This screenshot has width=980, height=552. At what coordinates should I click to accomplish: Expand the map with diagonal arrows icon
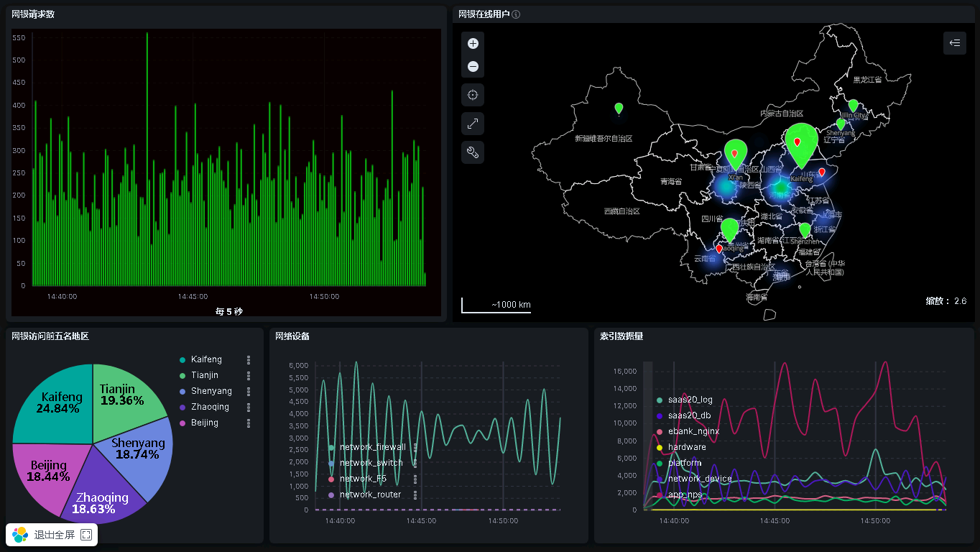coord(473,124)
